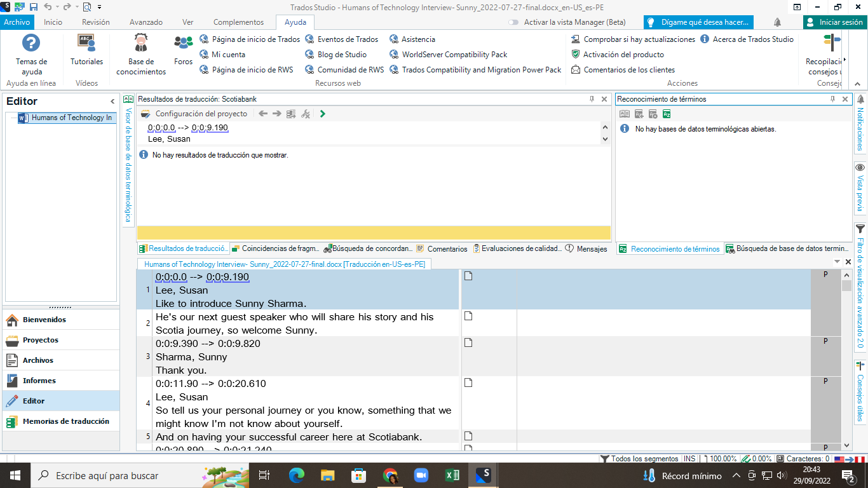This screenshot has height=488, width=868.
Task: Open File Explorer from taskbar
Action: click(x=327, y=475)
